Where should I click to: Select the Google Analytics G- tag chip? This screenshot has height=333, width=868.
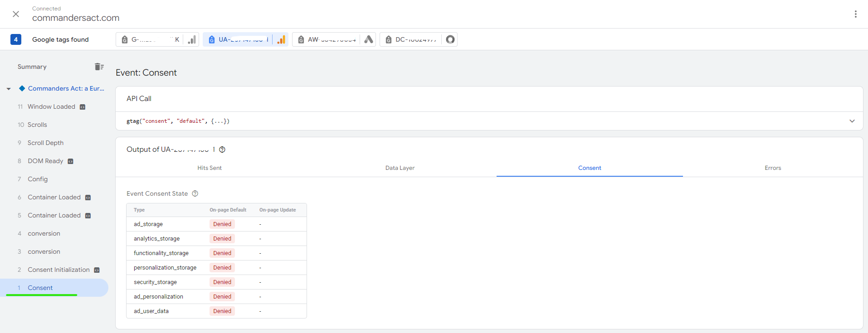tap(150, 39)
